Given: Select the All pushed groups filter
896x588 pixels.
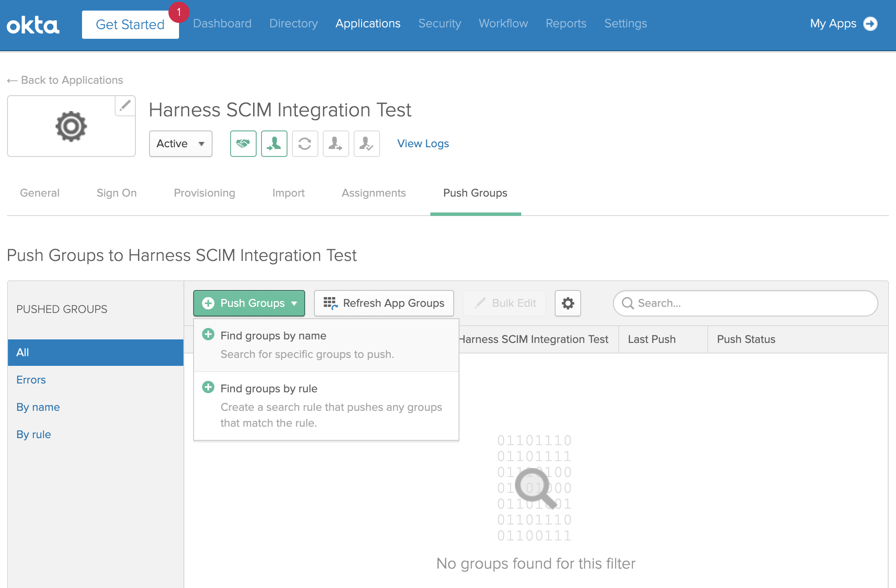Looking at the screenshot, I should pos(96,353).
